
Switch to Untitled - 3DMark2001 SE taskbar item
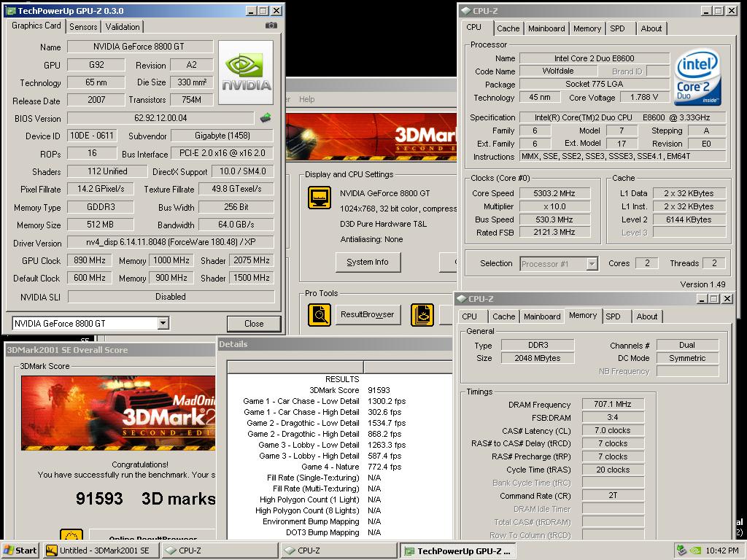100,551
